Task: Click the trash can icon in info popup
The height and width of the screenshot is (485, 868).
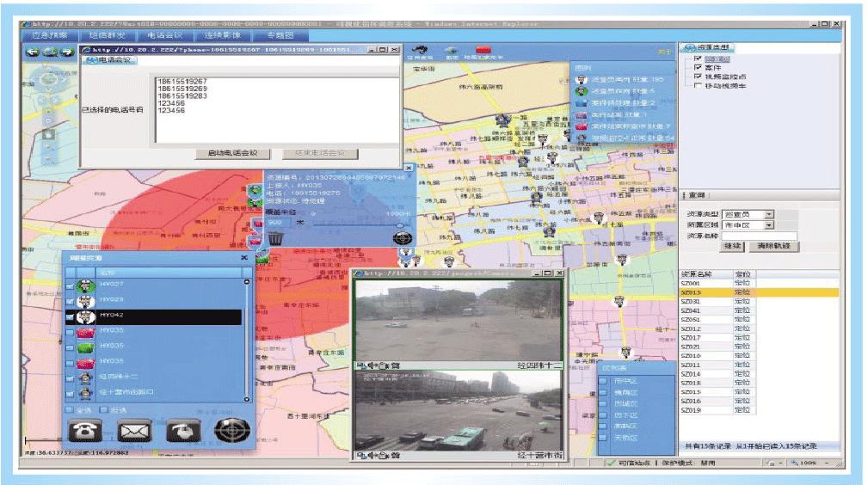Action: tap(275, 238)
